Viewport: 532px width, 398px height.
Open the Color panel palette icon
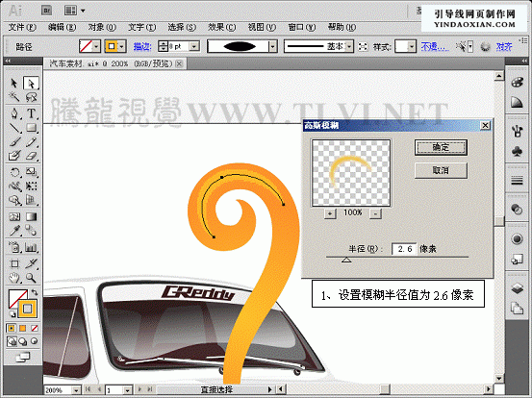point(517,83)
